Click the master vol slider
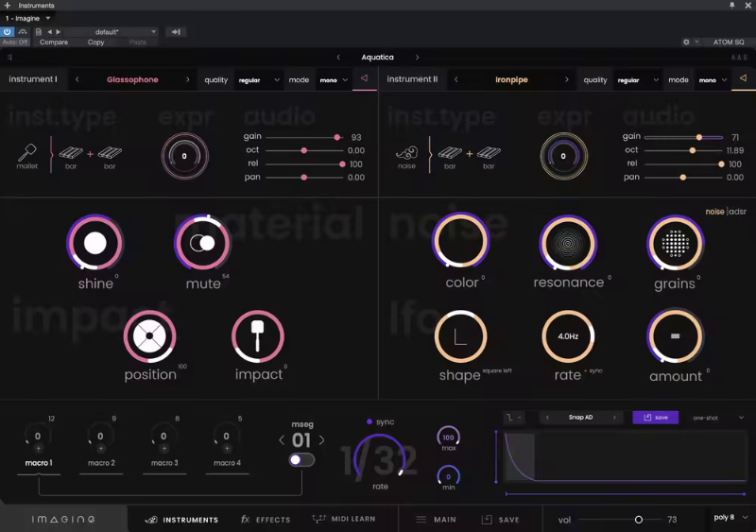The height and width of the screenshot is (532, 756). [x=638, y=520]
